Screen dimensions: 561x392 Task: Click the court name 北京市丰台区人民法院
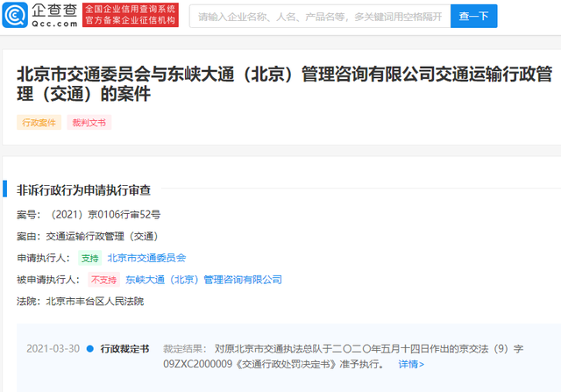(x=94, y=301)
